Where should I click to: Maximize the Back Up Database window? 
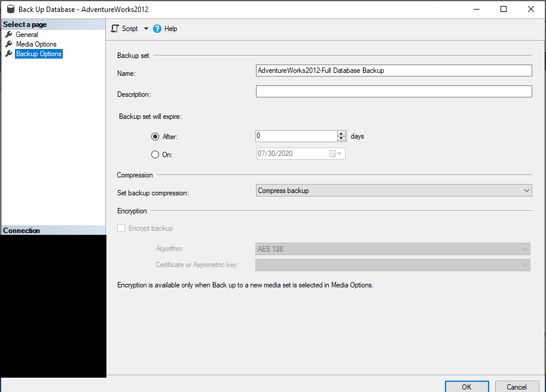504,9
